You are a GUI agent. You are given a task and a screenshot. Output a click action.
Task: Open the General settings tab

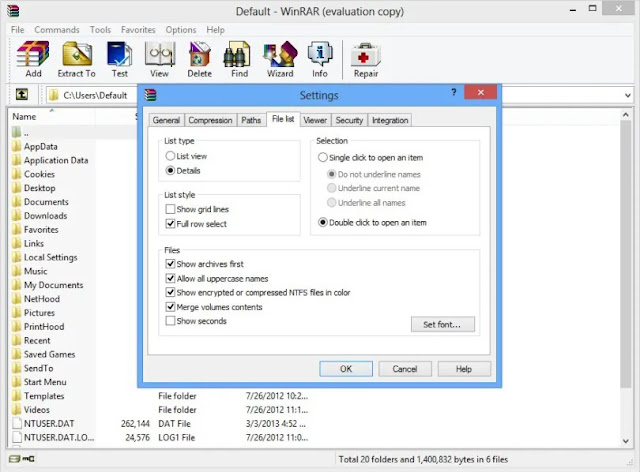pyautogui.click(x=166, y=120)
